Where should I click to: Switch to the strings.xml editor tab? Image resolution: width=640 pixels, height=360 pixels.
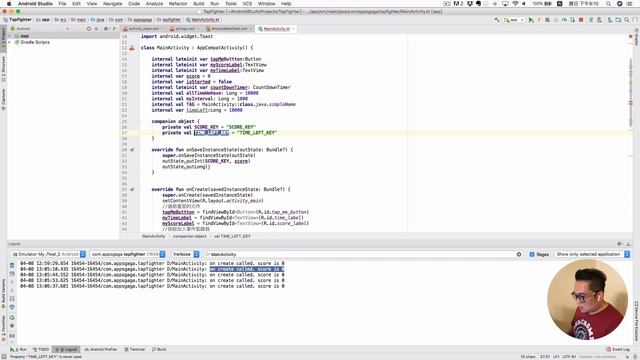[x=184, y=29]
